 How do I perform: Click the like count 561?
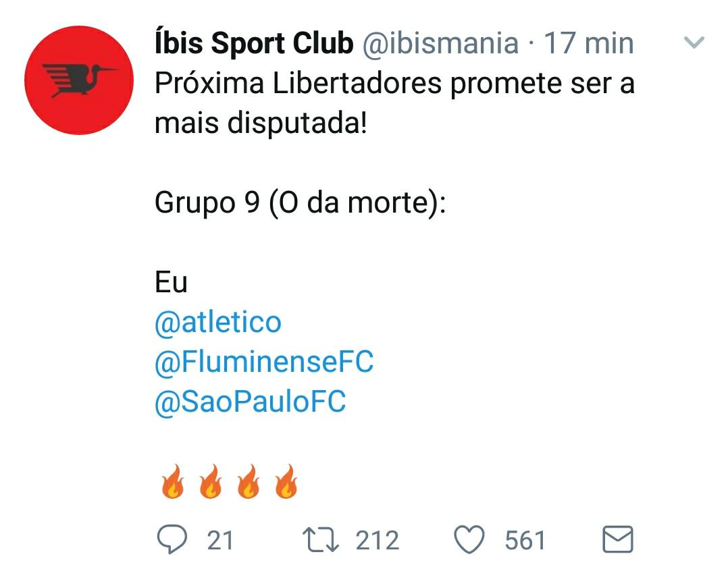pos(525,541)
